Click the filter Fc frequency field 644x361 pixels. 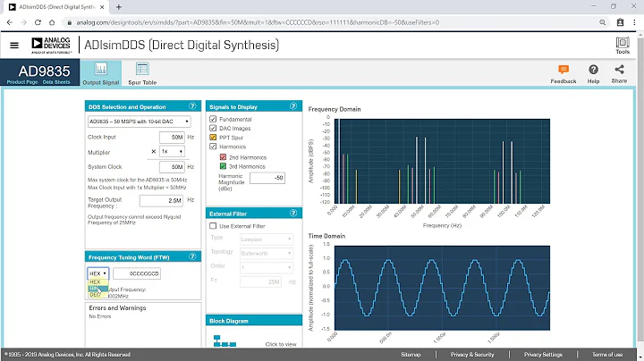pos(261,281)
